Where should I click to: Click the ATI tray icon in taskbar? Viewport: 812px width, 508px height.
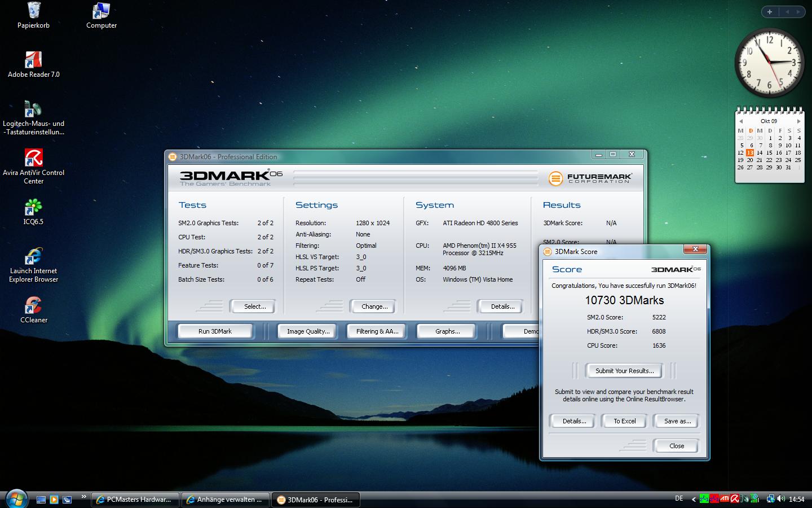pyautogui.click(x=725, y=499)
